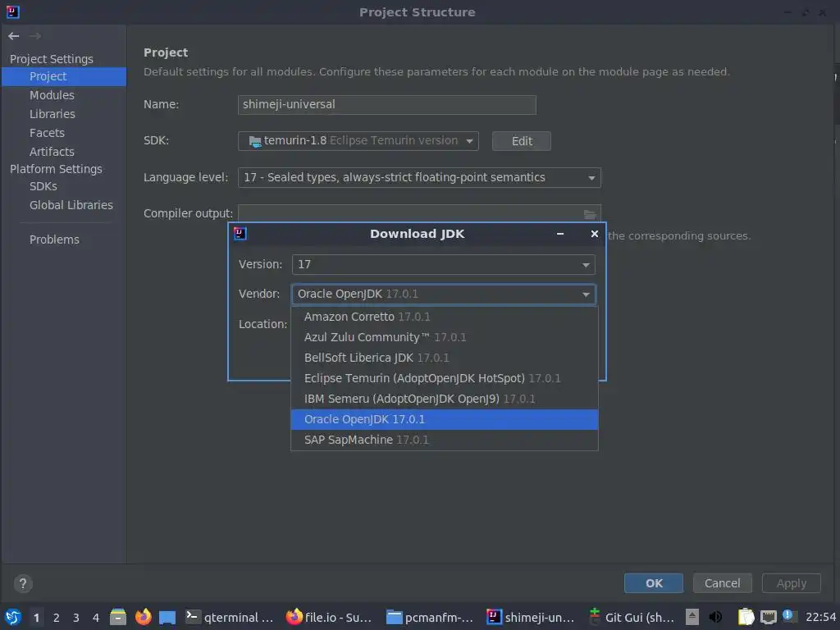Switch to workspace 2
Viewport: 840px width, 630px height.
pyautogui.click(x=57, y=618)
